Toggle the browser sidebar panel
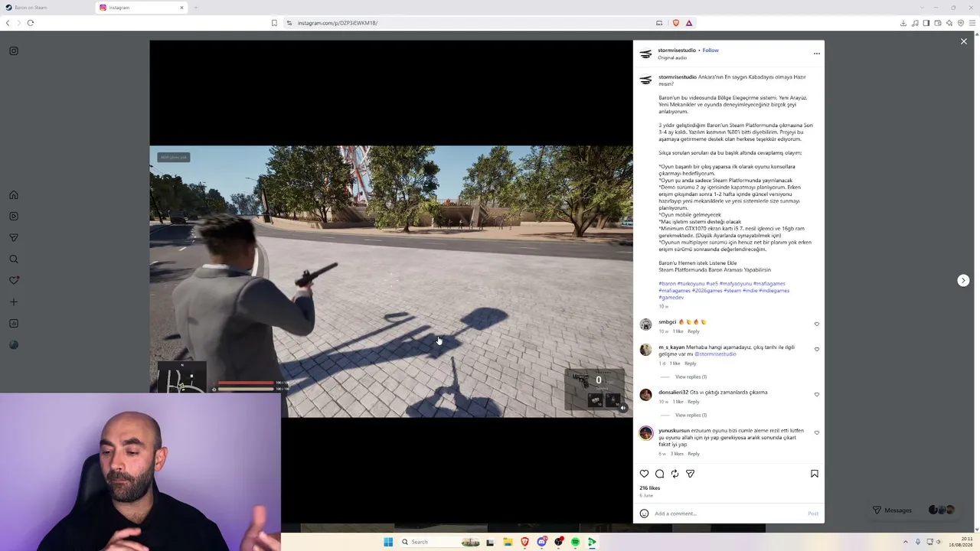Image resolution: width=980 pixels, height=551 pixels. click(926, 23)
